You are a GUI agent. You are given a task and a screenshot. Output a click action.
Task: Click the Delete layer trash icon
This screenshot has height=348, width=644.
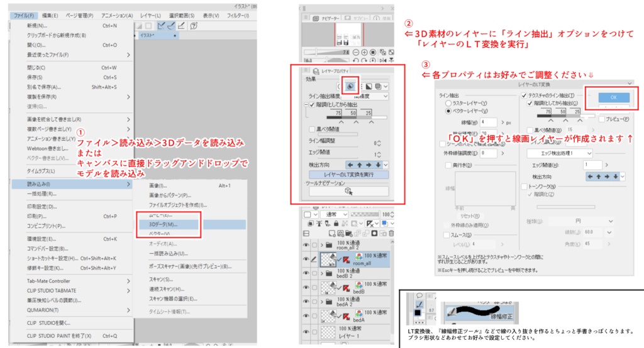(x=391, y=234)
